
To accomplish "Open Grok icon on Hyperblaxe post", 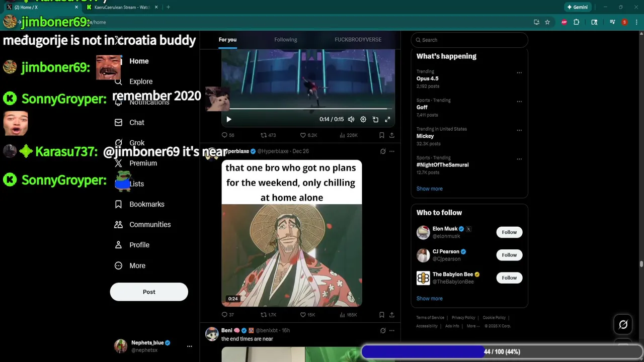I will click(x=383, y=151).
